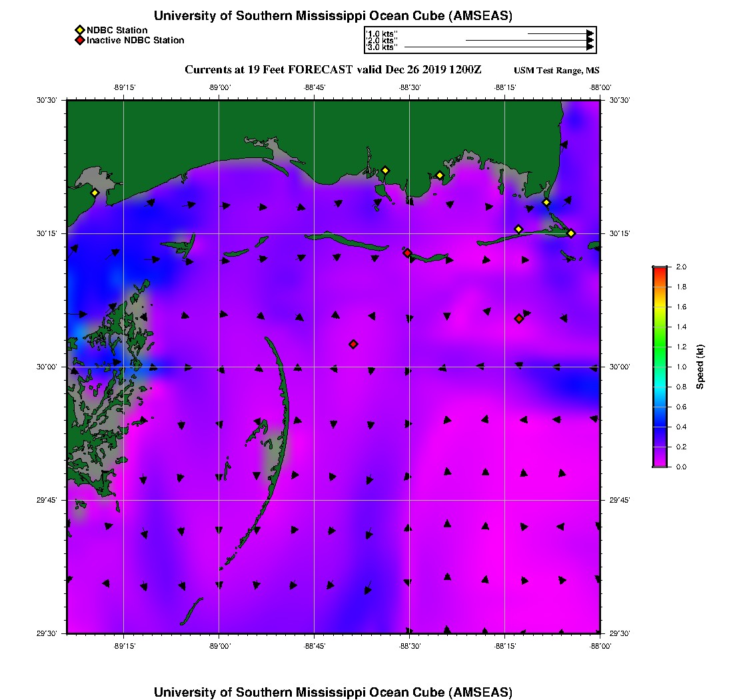Click the 1.0 kts reference arrow
Viewport: 733px width, 700px height.
(x=560, y=33)
